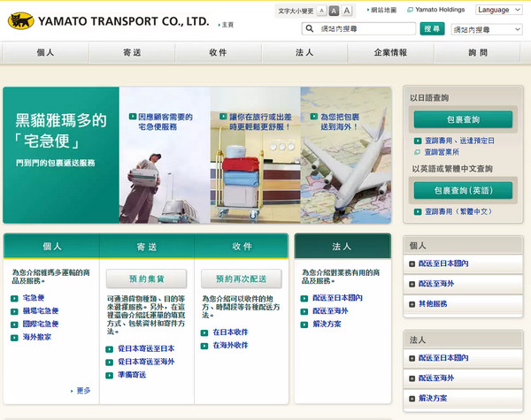Select the small font size A icon
This screenshot has height=420, width=531.
322,11
